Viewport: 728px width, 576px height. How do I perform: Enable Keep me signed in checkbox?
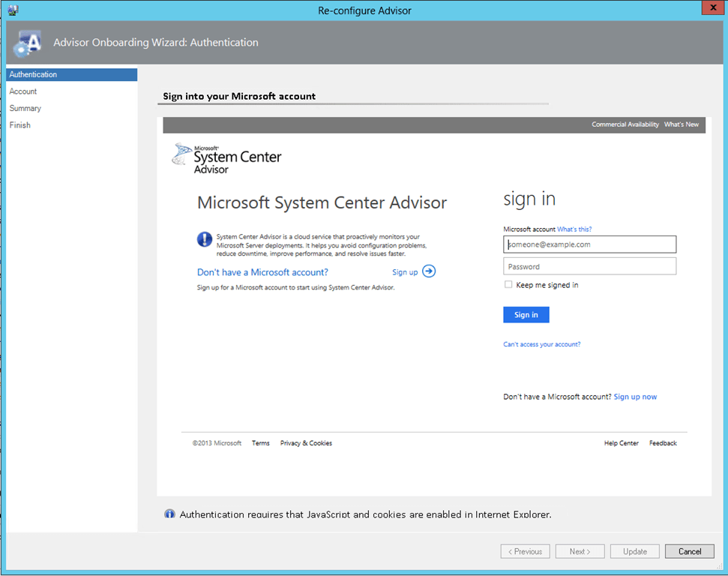pyautogui.click(x=508, y=284)
